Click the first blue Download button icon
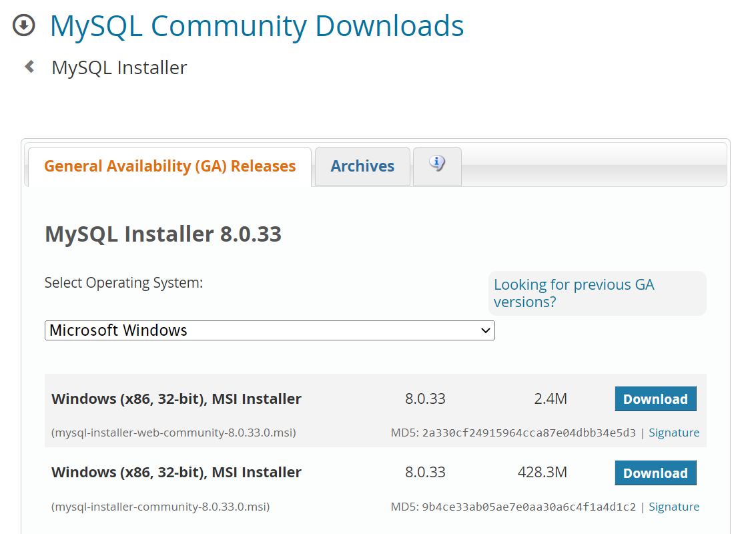This screenshot has height=534, width=756. [x=655, y=398]
